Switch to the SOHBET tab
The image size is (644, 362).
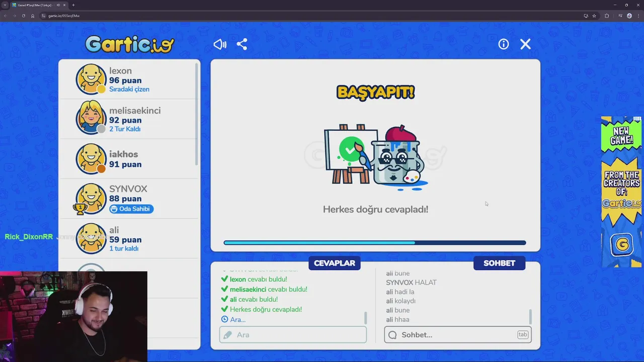coord(500,263)
